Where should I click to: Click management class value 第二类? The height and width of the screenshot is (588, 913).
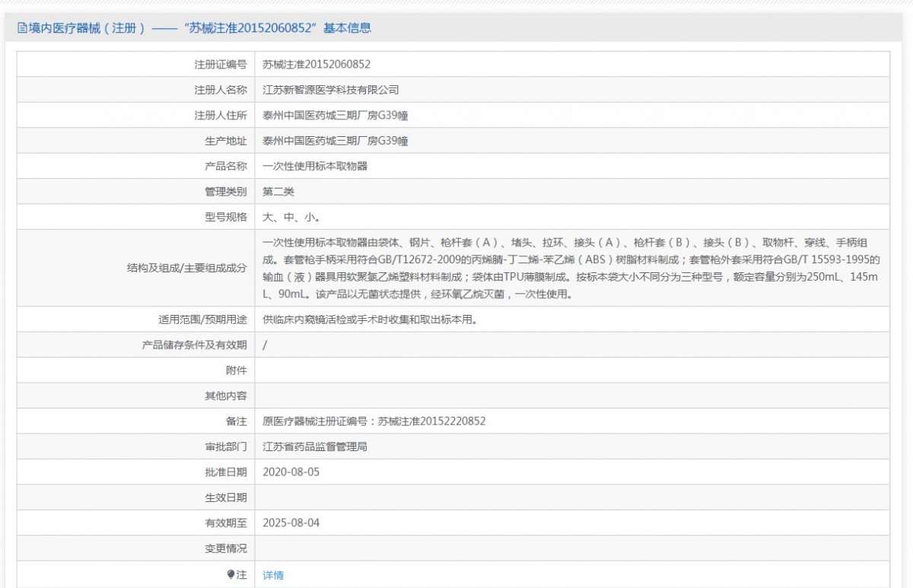tap(278, 192)
